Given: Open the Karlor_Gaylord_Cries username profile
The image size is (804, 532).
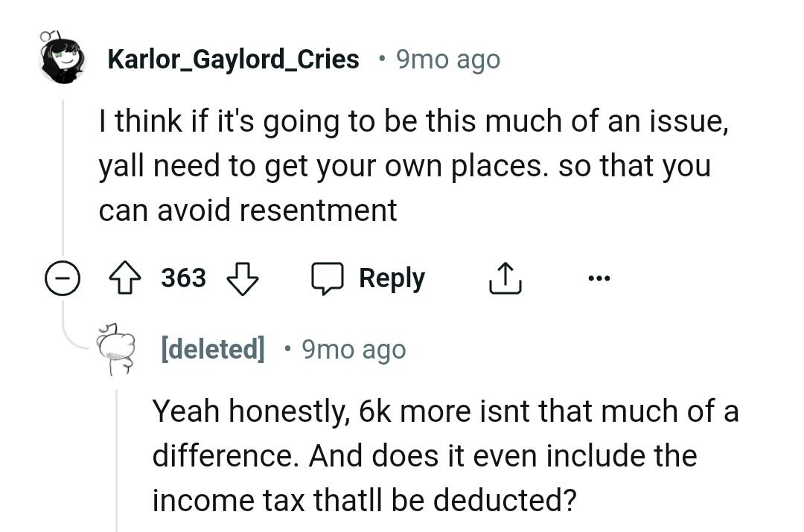Looking at the screenshot, I should pyautogui.click(x=233, y=59).
